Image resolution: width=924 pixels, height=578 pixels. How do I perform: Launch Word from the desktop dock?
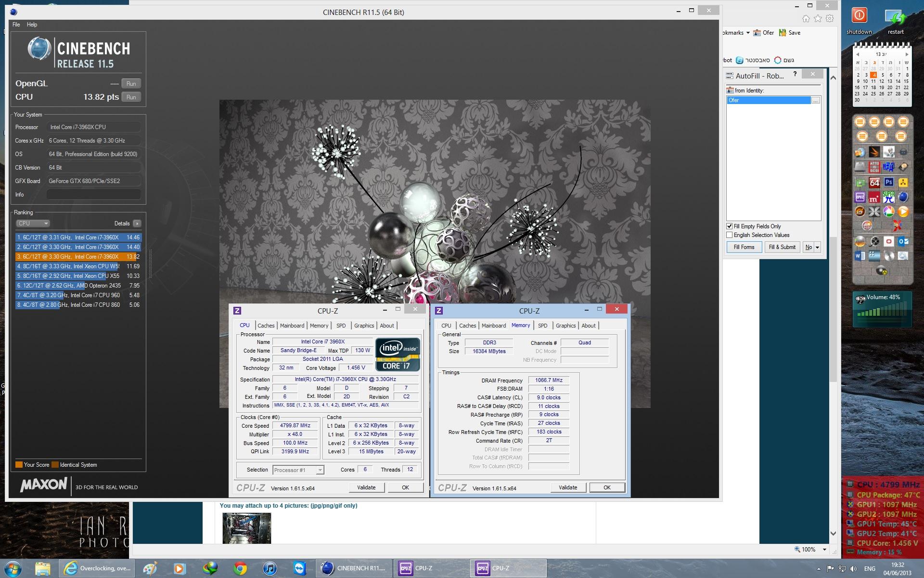coord(860,256)
